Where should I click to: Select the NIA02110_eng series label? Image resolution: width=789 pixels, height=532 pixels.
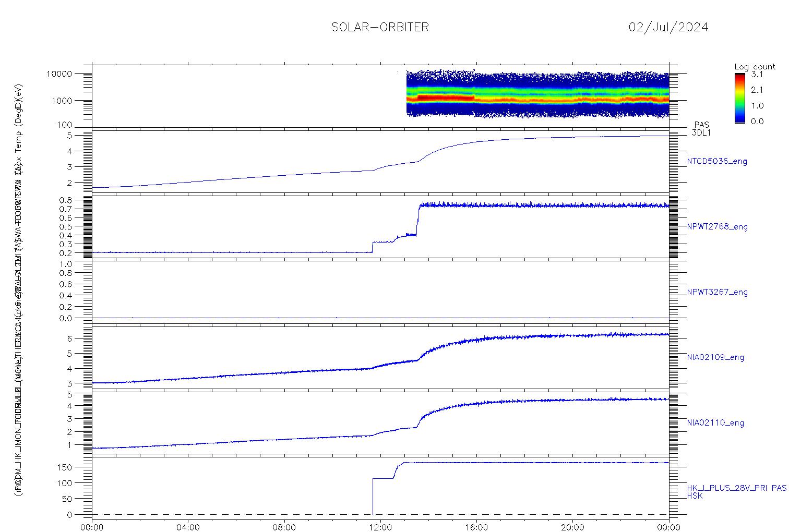point(715,423)
